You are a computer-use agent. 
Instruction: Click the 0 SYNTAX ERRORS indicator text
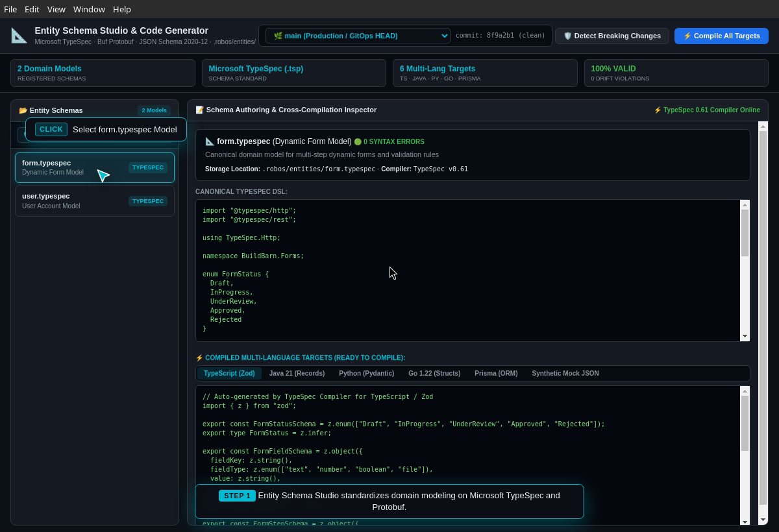coord(394,141)
